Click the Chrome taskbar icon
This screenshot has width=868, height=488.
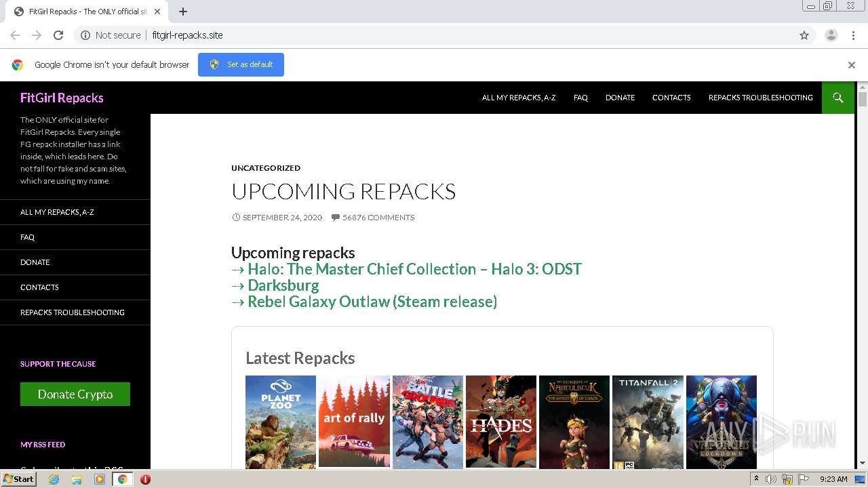123,479
